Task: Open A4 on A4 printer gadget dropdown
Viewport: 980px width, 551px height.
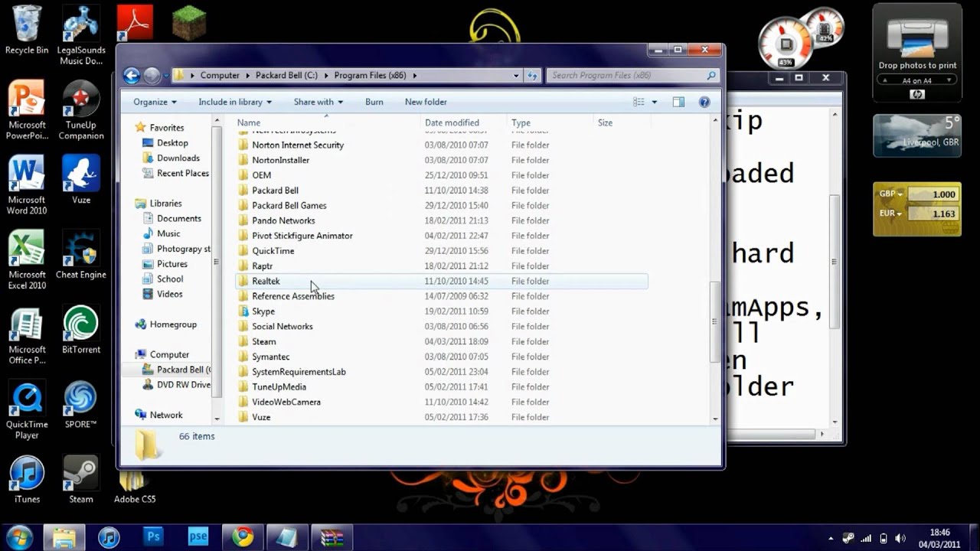Action: click(x=916, y=80)
